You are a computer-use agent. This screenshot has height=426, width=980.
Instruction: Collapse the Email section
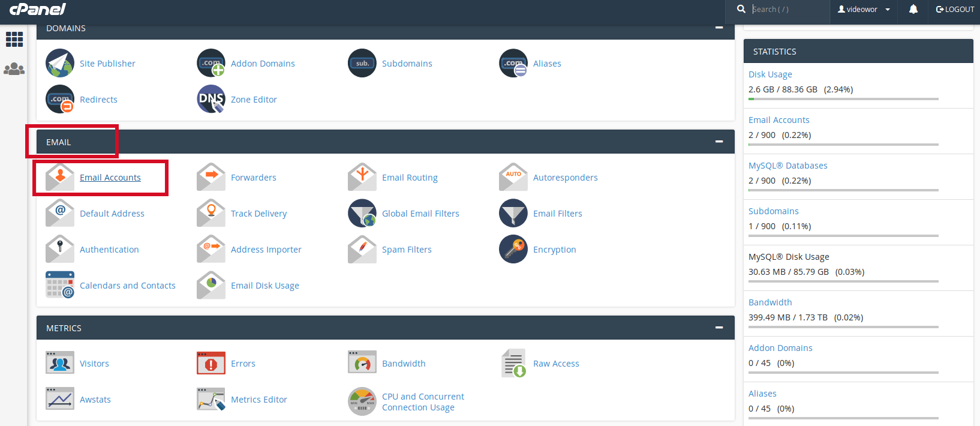(719, 142)
